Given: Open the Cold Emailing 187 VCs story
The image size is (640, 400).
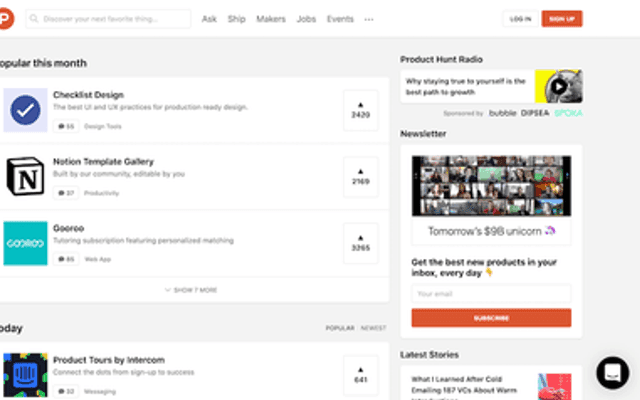Looking at the screenshot, I should click(464, 387).
